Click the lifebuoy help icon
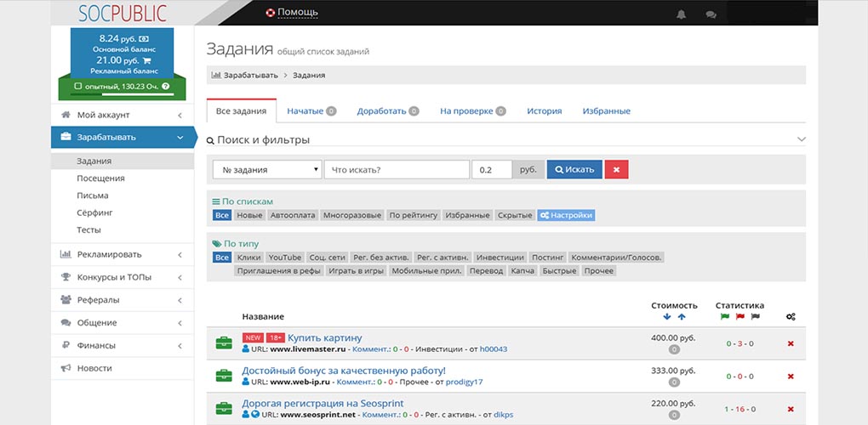Screen dimensions: 868x425 click(x=270, y=13)
